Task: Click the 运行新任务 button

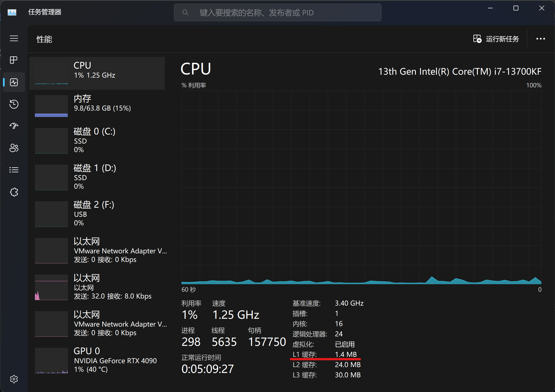Action: click(496, 39)
